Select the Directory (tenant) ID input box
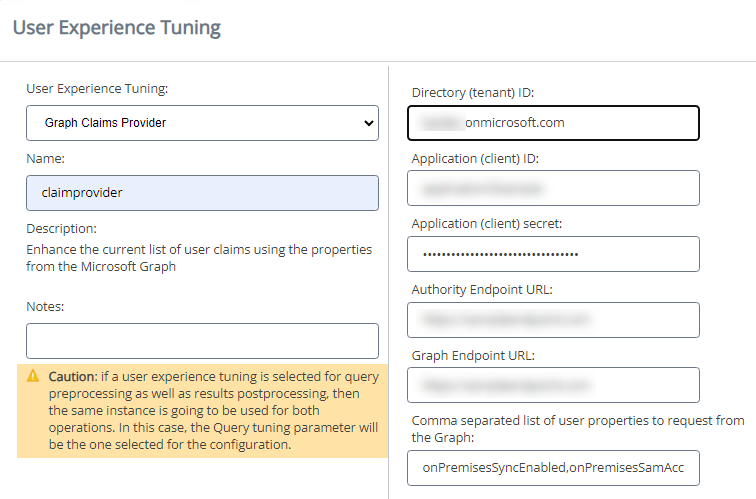The height and width of the screenshot is (499, 756). (x=553, y=123)
